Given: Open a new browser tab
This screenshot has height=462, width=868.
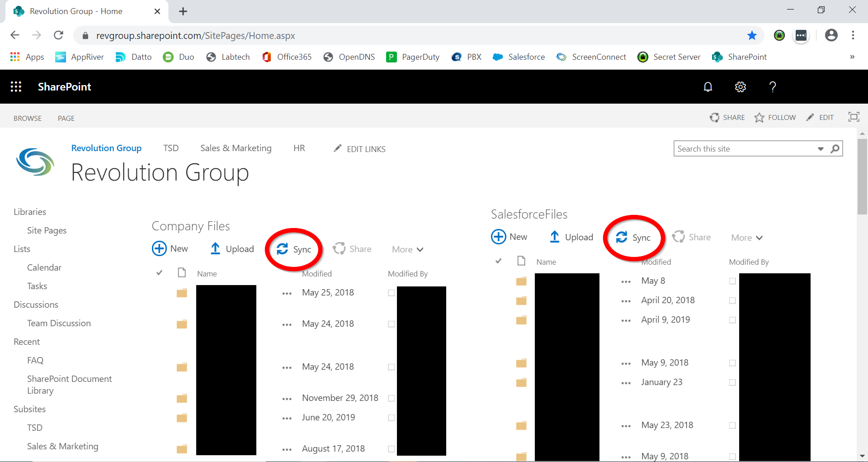Looking at the screenshot, I should pyautogui.click(x=183, y=11).
